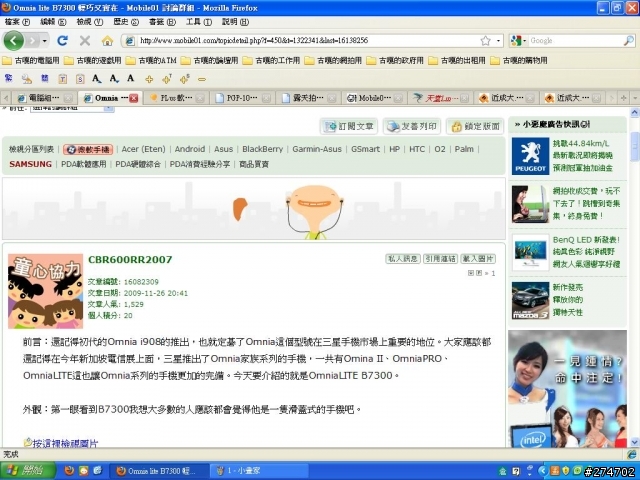Image resolution: width=640 pixels, height=480 pixels.
Task: Open the 古嘎的ATM bookmark folder
Action: pyautogui.click(x=151, y=60)
